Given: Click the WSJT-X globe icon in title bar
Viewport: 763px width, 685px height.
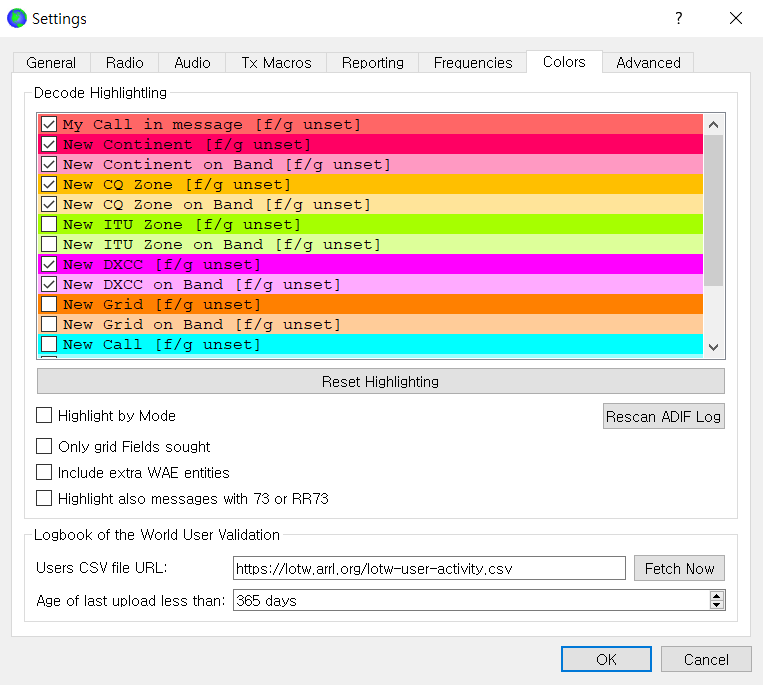Looking at the screenshot, I should [17, 18].
